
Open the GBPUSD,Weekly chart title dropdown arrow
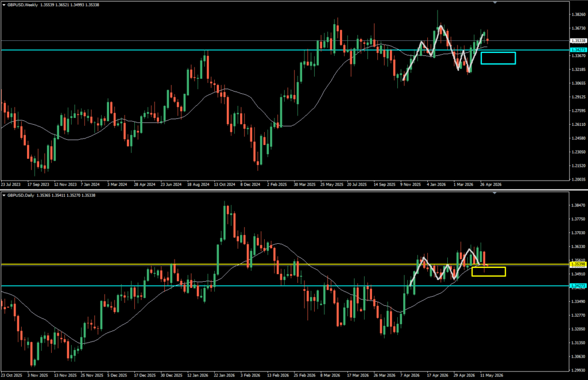[x=4, y=5]
